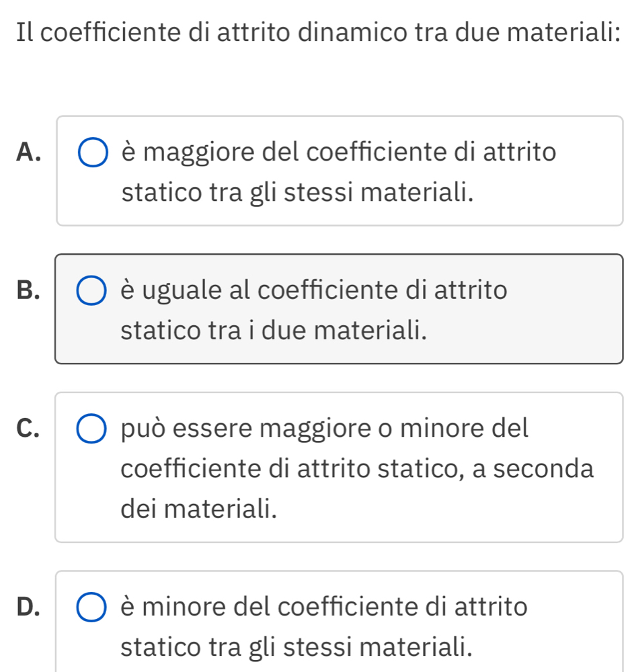Select radio button for option B
The height and width of the screenshot is (672, 638).
92,292
